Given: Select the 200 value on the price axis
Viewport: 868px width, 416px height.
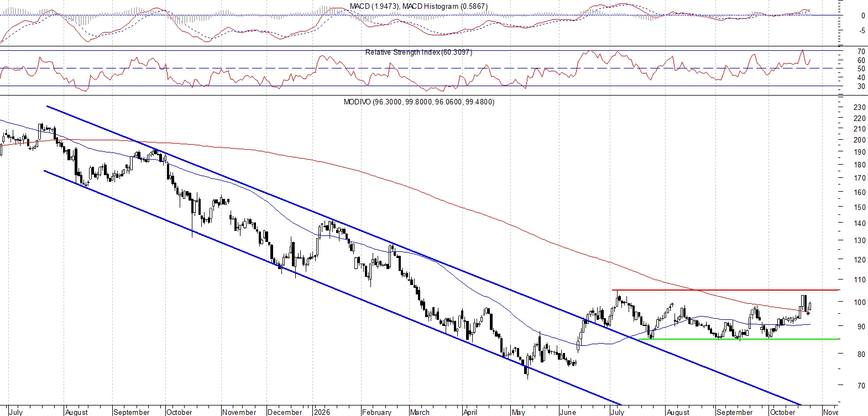Looking at the screenshot, I should click(860, 140).
